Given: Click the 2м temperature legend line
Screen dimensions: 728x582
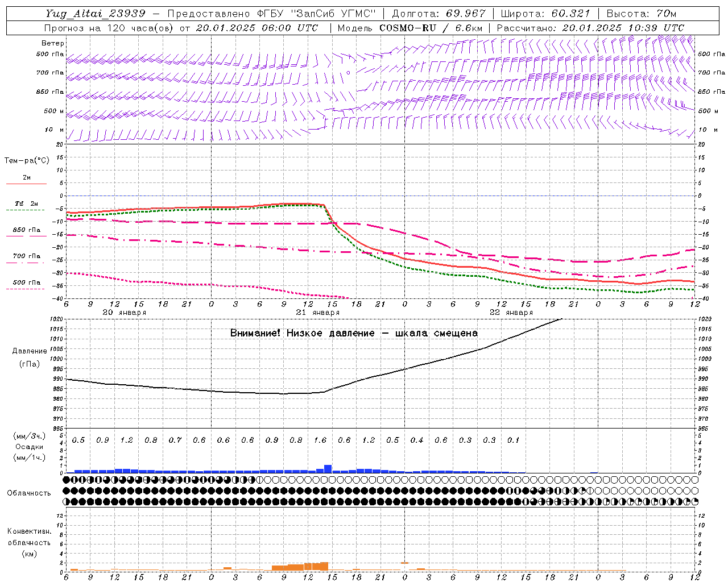Looking at the screenshot, I should coord(26,184).
